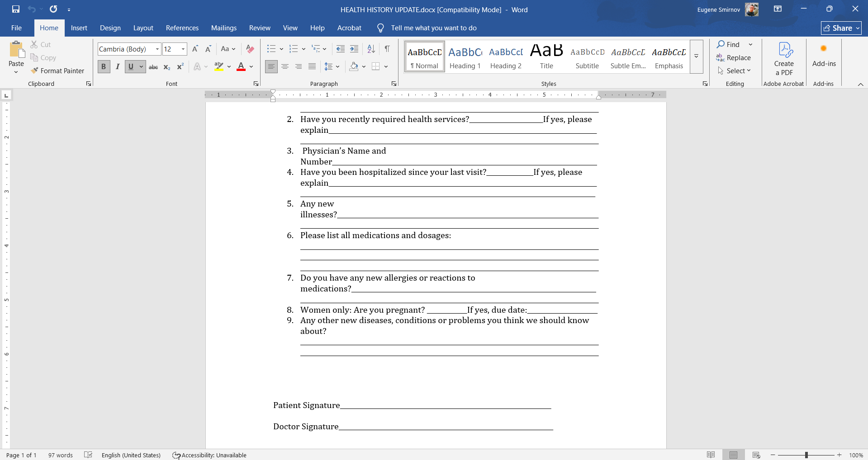Open the References ribbon tab
The width and height of the screenshot is (868, 460).
click(182, 28)
